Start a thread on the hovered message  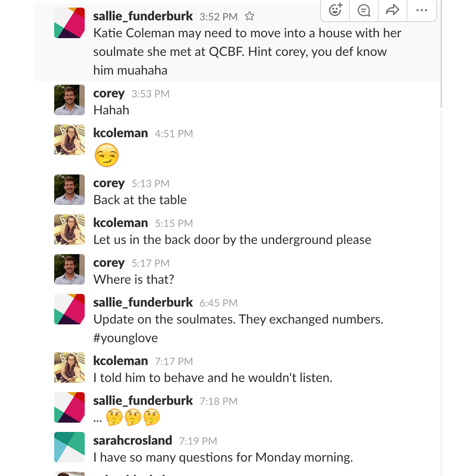(364, 10)
